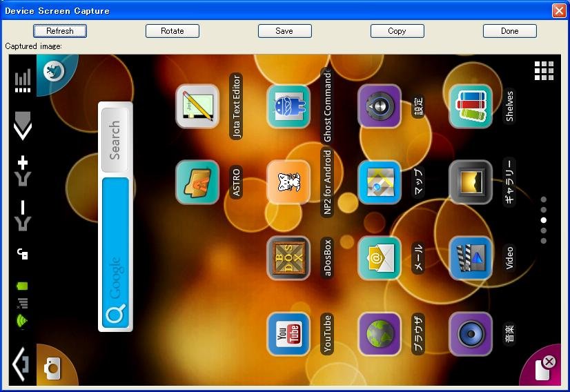
Task: Tap the plus volume-up icon
Action: click(23, 171)
